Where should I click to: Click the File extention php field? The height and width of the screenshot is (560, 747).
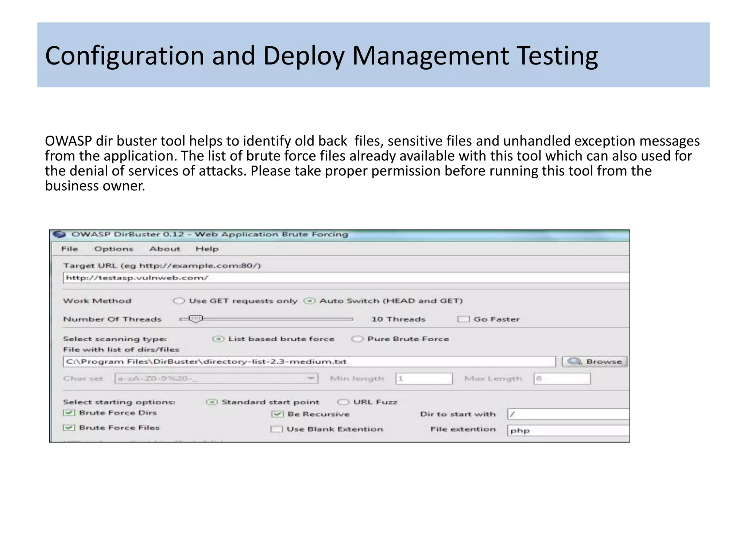click(568, 431)
